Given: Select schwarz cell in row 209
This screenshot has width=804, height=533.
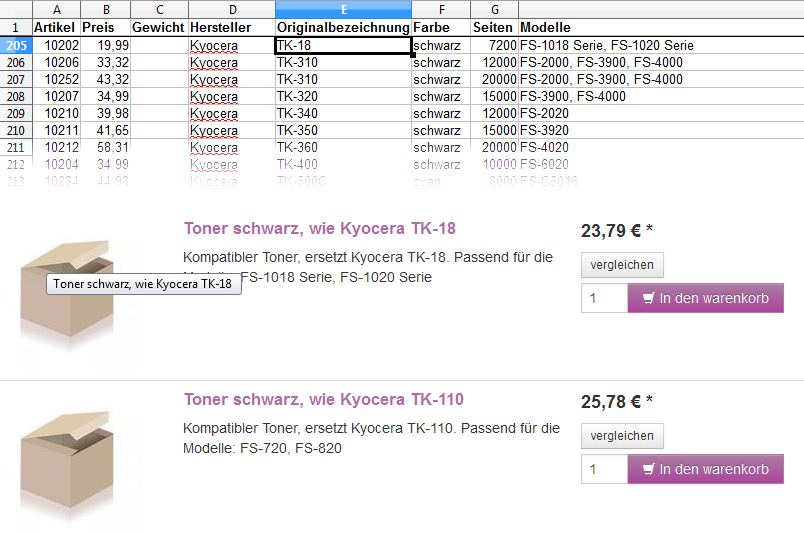Looking at the screenshot, I should [441, 113].
